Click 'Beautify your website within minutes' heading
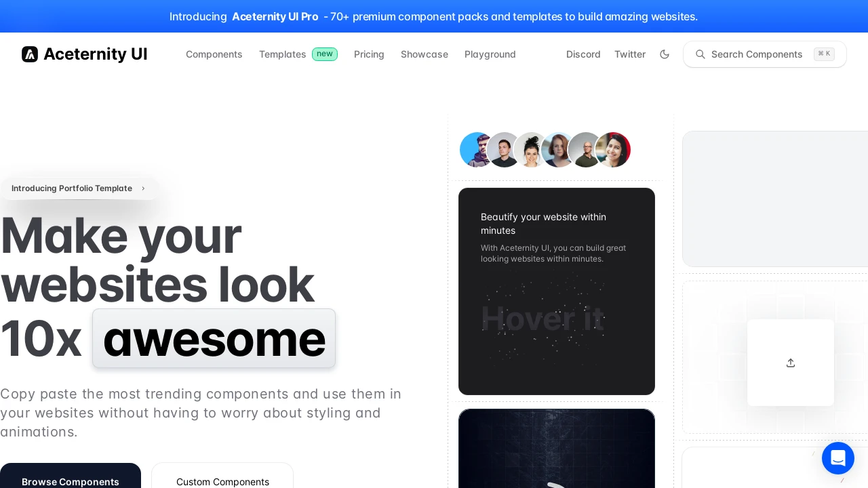The image size is (868, 488). click(x=544, y=224)
